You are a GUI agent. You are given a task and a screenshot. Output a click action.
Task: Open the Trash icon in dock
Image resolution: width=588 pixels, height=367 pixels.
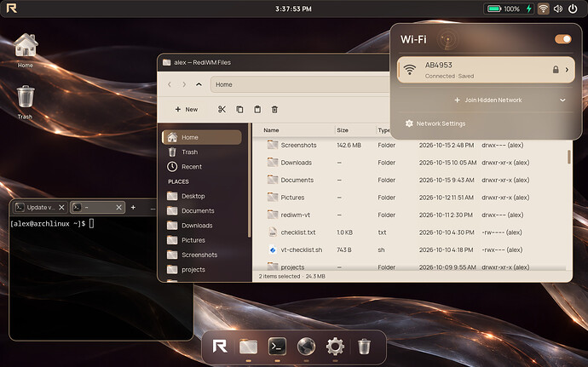pyautogui.click(x=364, y=347)
